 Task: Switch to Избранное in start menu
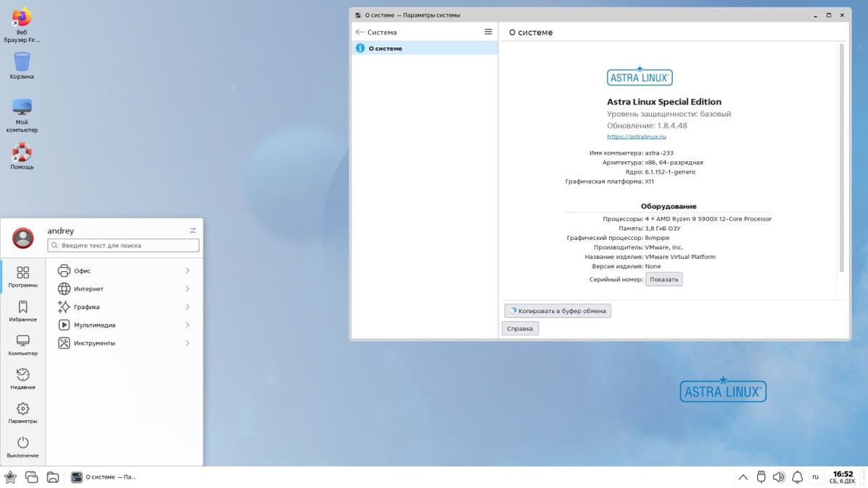[x=23, y=311]
